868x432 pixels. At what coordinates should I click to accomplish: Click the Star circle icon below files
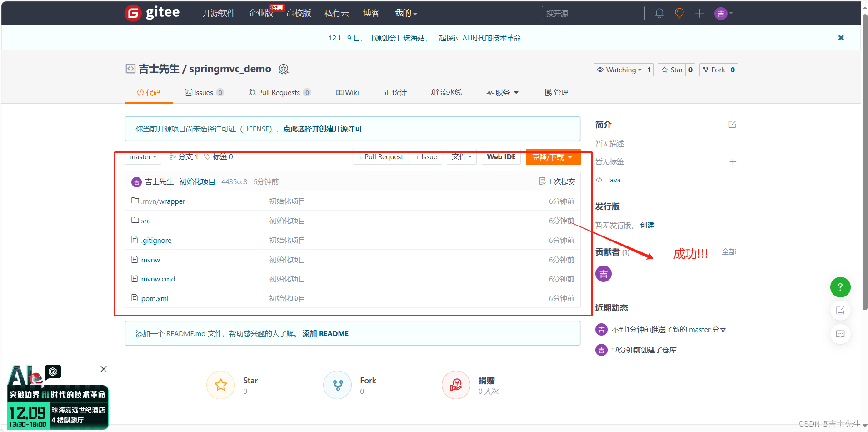click(x=221, y=385)
